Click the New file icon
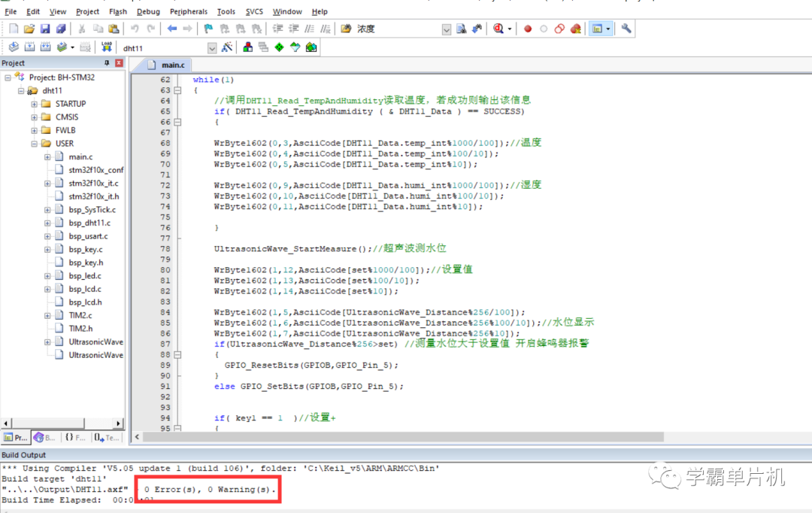Screen dimensions: 812x513 click(x=14, y=29)
